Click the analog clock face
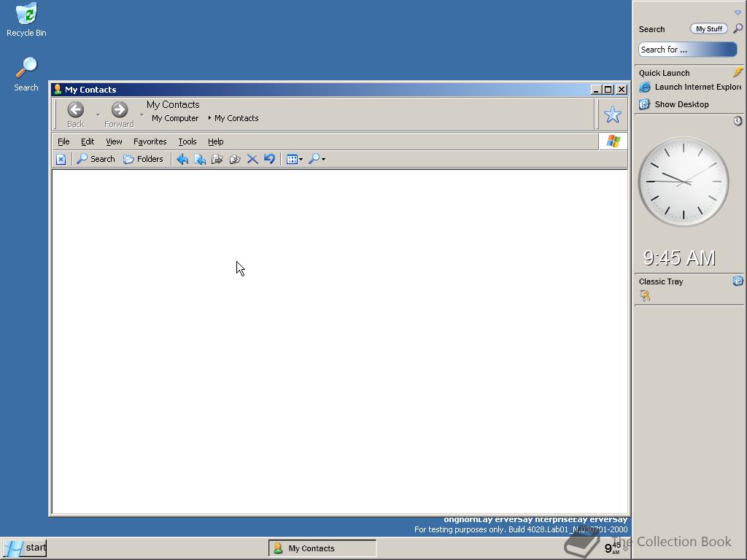 [x=684, y=182]
